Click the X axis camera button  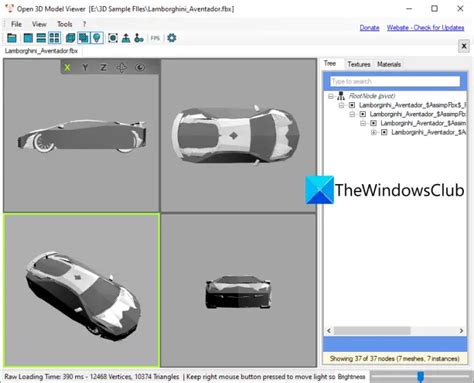[67, 68]
